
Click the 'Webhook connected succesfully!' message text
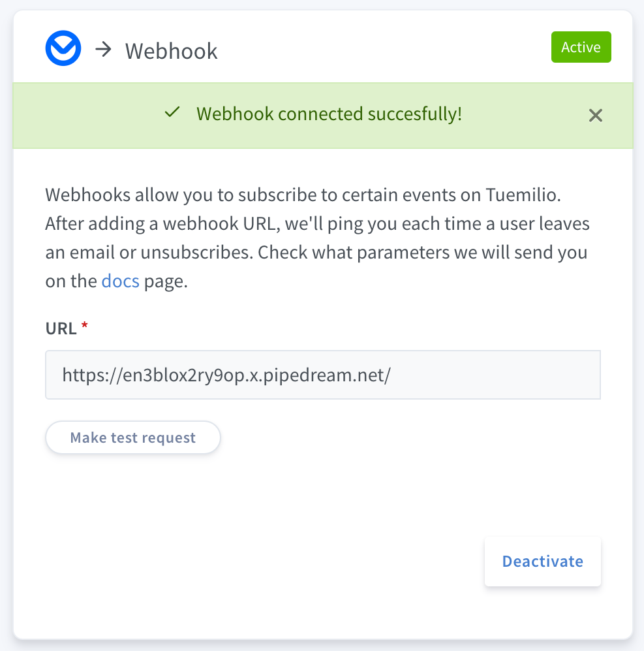point(329,114)
